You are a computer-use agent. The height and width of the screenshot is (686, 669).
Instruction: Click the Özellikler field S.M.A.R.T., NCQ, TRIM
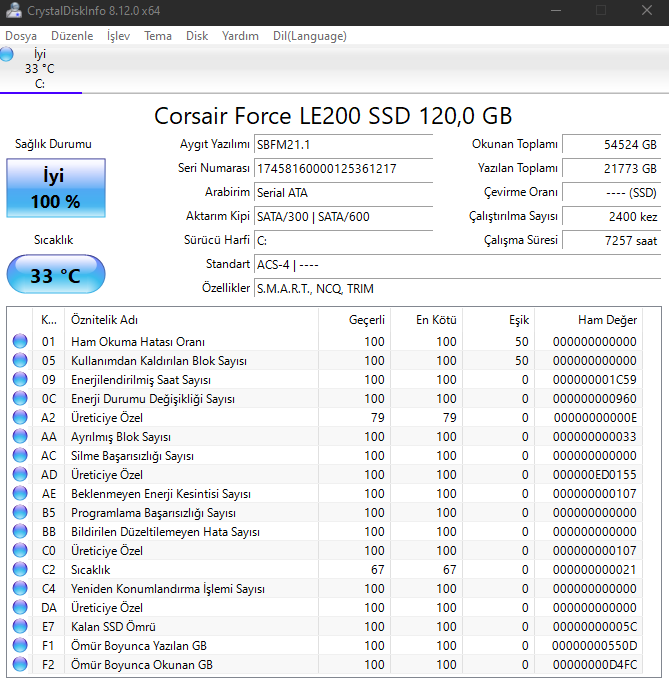point(457,289)
